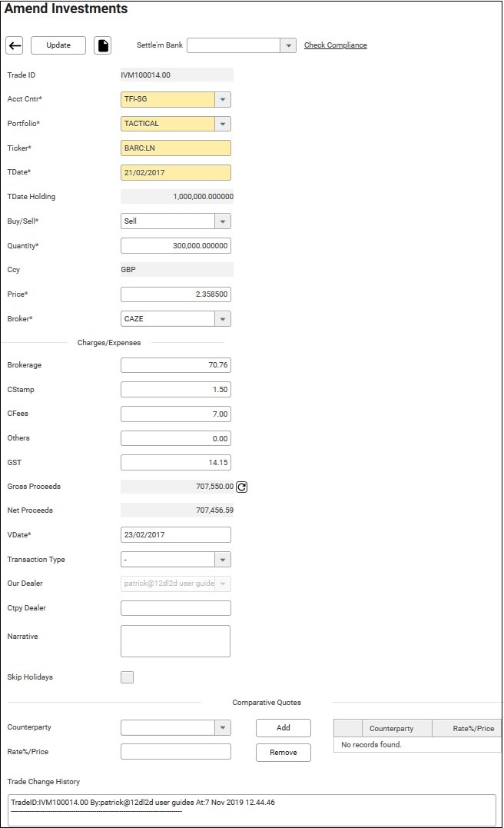Screen dimensions: 504x828
Task: Open the Counterparty dropdown
Action: [222, 727]
